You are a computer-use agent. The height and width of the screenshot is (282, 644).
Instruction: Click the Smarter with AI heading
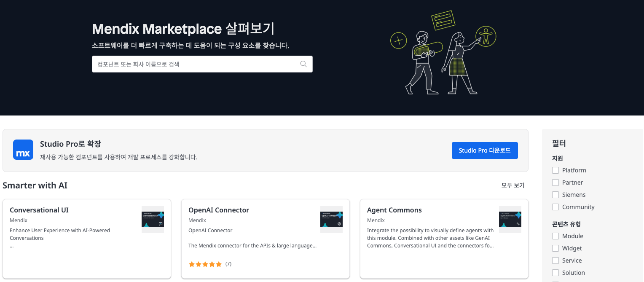click(35, 185)
